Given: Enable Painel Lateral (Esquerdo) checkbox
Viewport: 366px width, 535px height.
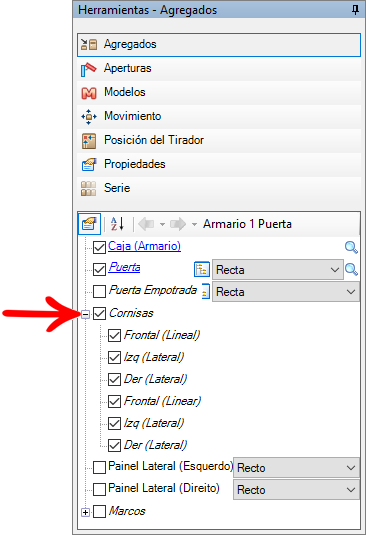Looking at the screenshot, I should [99, 467].
